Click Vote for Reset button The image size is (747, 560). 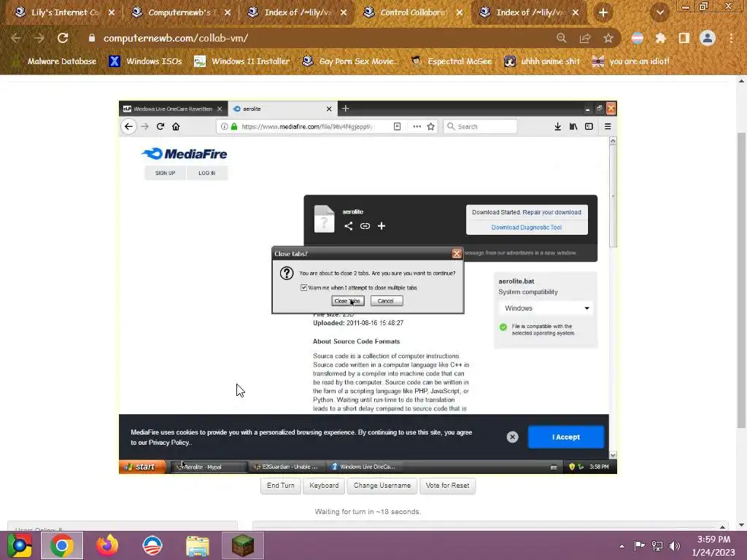tap(447, 485)
